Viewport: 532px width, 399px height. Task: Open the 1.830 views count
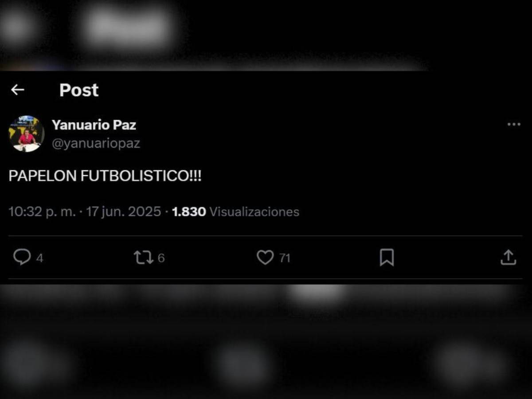(189, 212)
